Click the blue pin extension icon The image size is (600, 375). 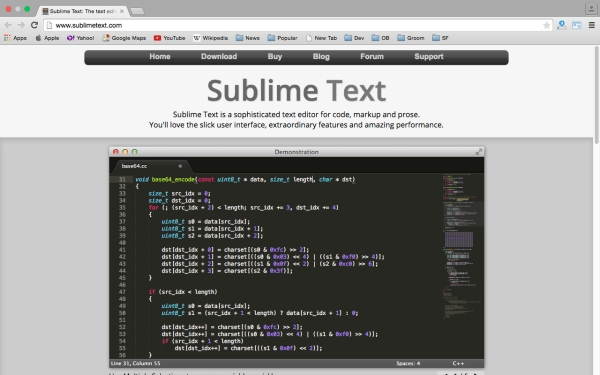[562, 25]
